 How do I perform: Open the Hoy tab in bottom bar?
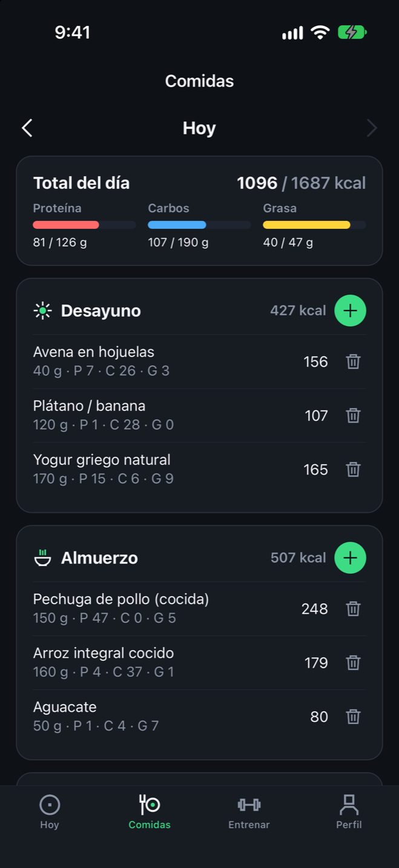tap(50, 812)
